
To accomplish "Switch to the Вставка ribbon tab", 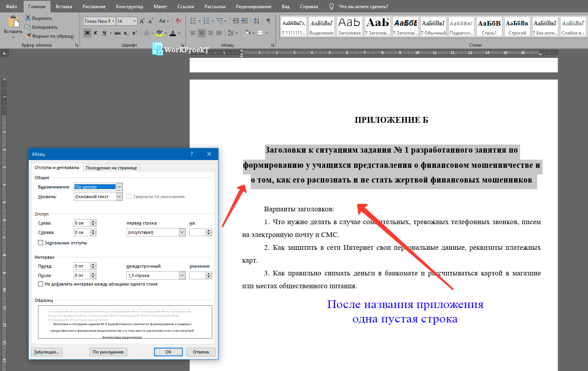I will click(64, 6).
